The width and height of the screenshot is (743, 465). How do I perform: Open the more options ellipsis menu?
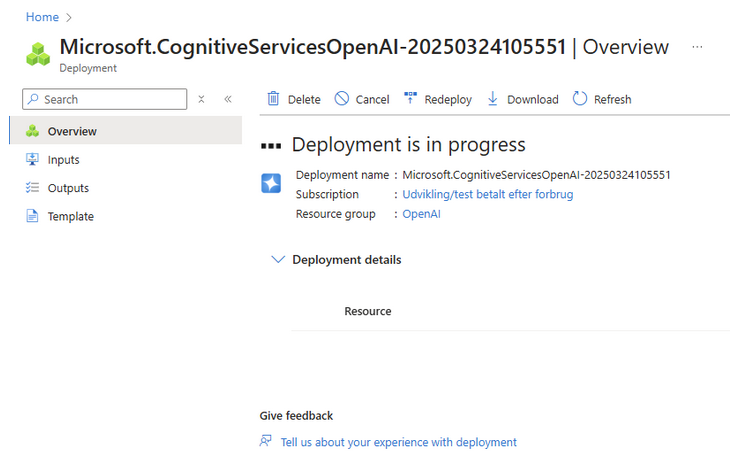[697, 47]
